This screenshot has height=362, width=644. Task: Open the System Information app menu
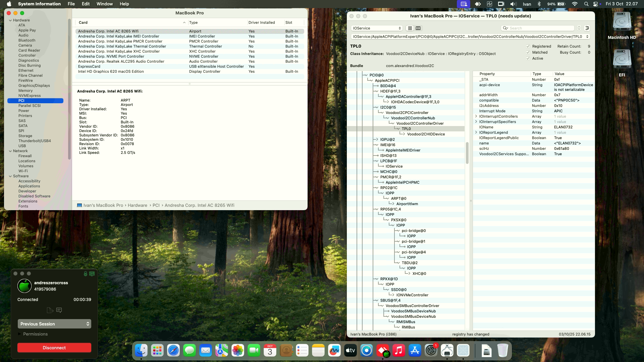coord(39,4)
